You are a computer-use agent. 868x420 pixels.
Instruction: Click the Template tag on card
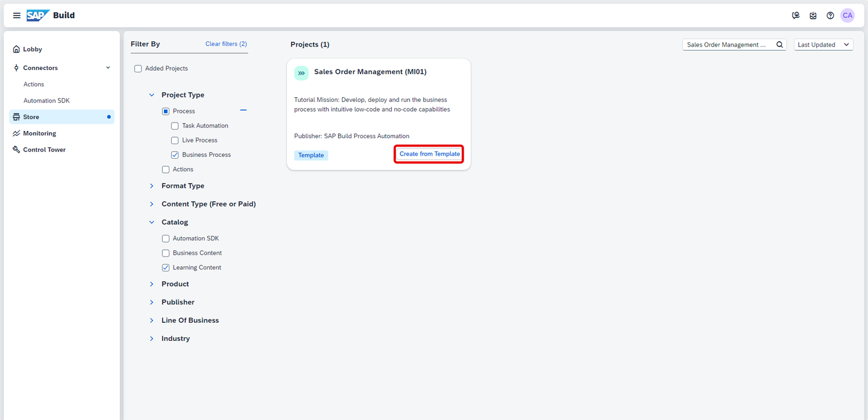[311, 155]
